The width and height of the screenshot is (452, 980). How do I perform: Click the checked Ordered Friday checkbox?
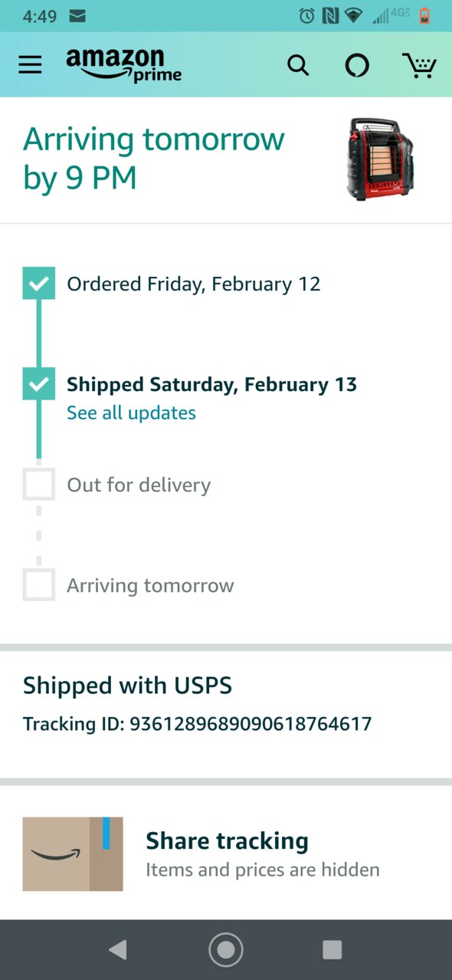[x=38, y=284]
